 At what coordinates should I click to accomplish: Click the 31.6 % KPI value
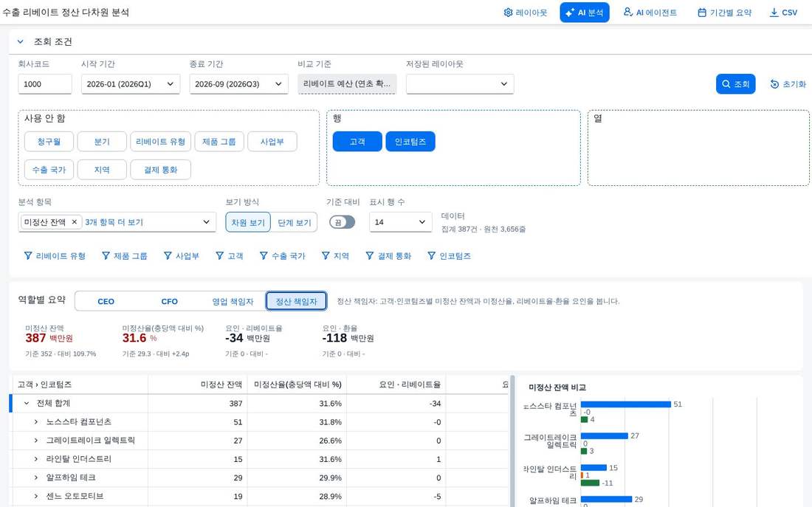point(140,338)
